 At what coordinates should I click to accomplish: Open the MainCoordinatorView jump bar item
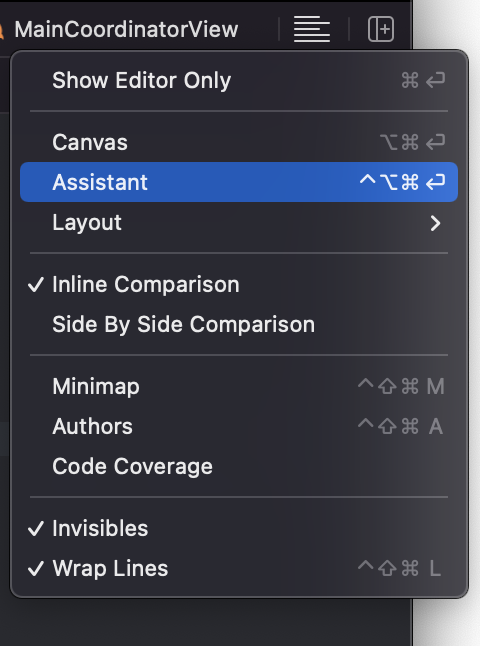pyautogui.click(x=126, y=30)
